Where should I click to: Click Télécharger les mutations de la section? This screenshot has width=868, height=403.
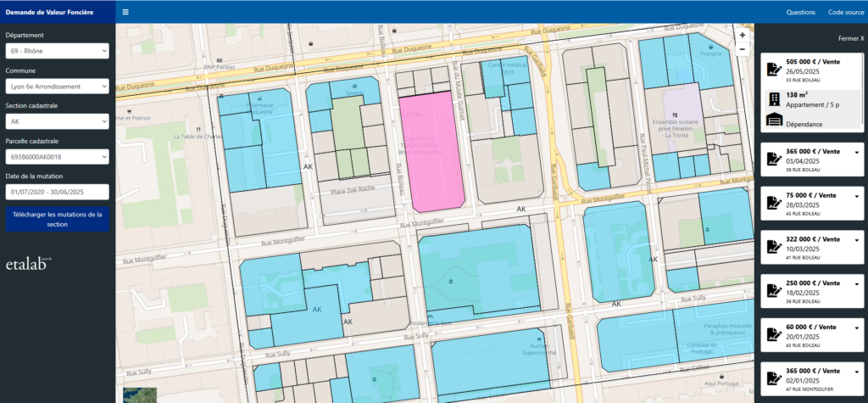(x=58, y=220)
